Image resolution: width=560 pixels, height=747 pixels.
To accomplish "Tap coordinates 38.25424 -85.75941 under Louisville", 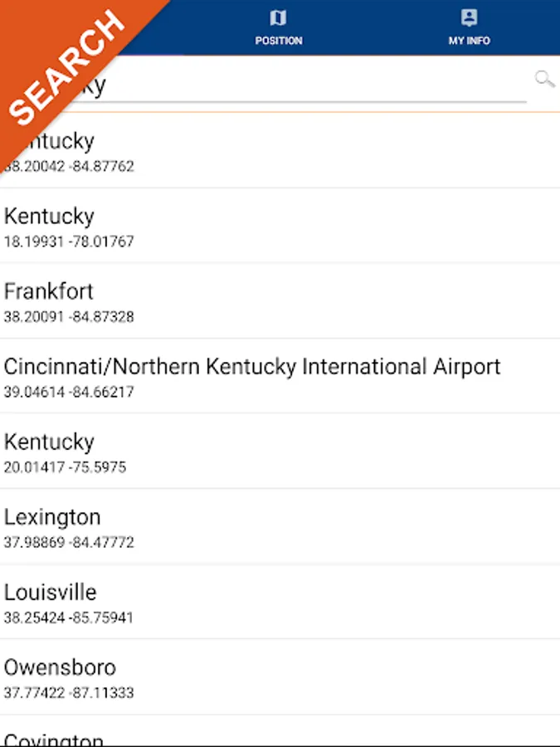I will (69, 618).
